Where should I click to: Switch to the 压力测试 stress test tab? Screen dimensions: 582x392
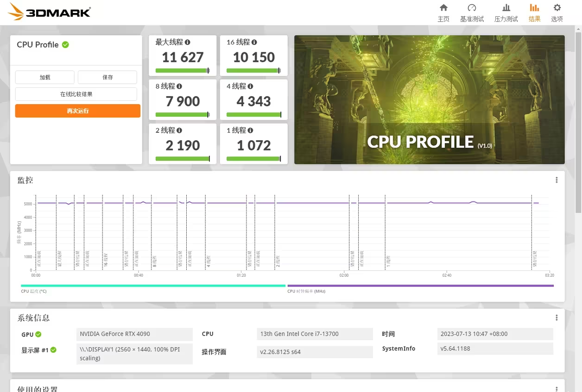coord(506,12)
